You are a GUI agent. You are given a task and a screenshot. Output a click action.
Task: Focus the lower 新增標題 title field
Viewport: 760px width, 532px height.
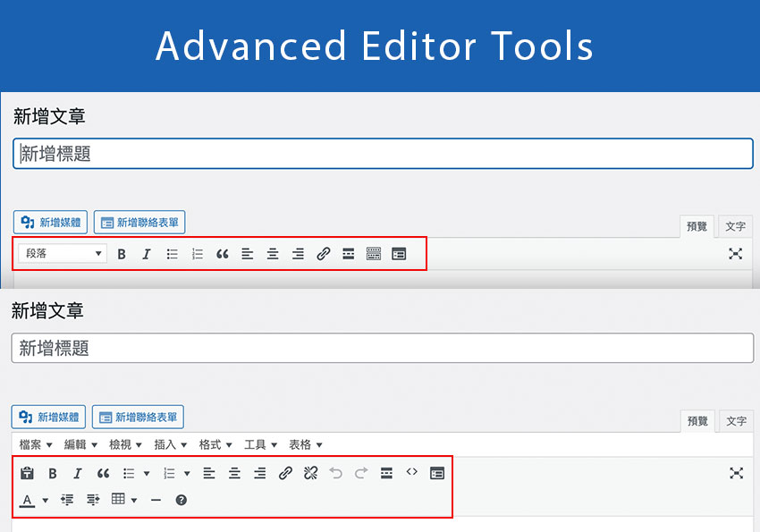[x=383, y=348]
